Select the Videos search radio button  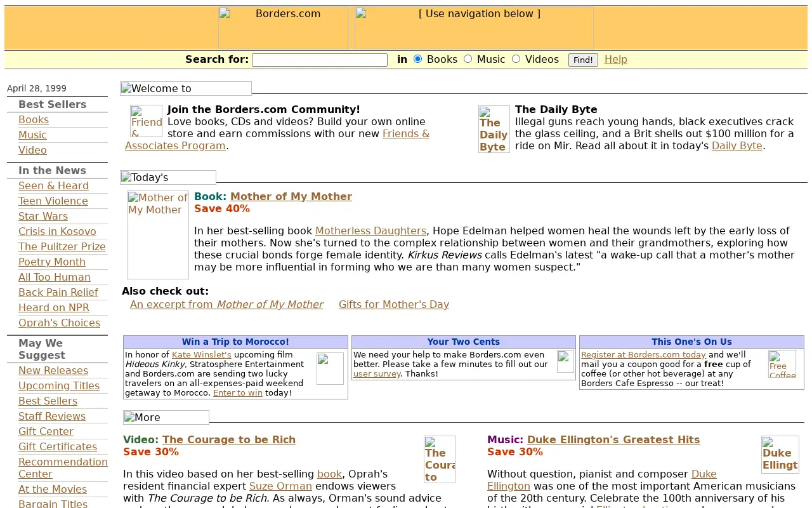516,59
